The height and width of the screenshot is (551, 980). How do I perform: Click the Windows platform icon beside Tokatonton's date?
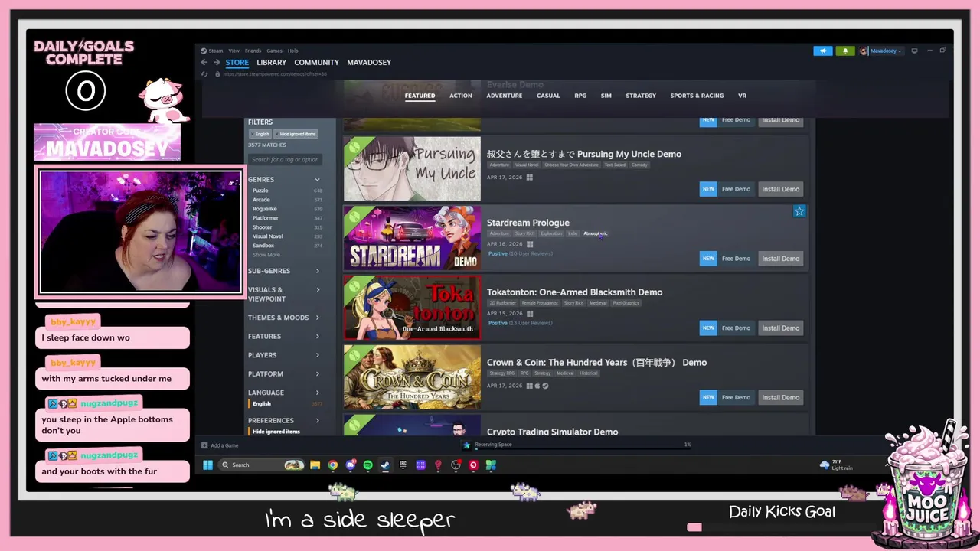(x=529, y=314)
